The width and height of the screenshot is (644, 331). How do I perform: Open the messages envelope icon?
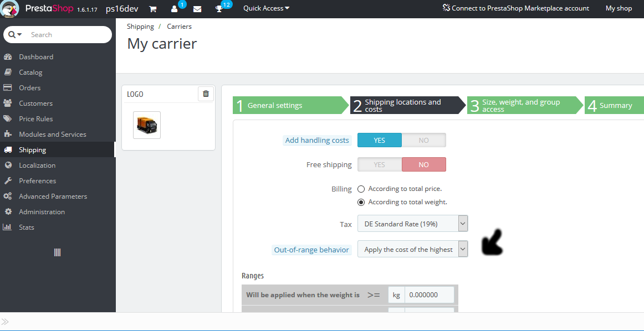[x=197, y=9]
